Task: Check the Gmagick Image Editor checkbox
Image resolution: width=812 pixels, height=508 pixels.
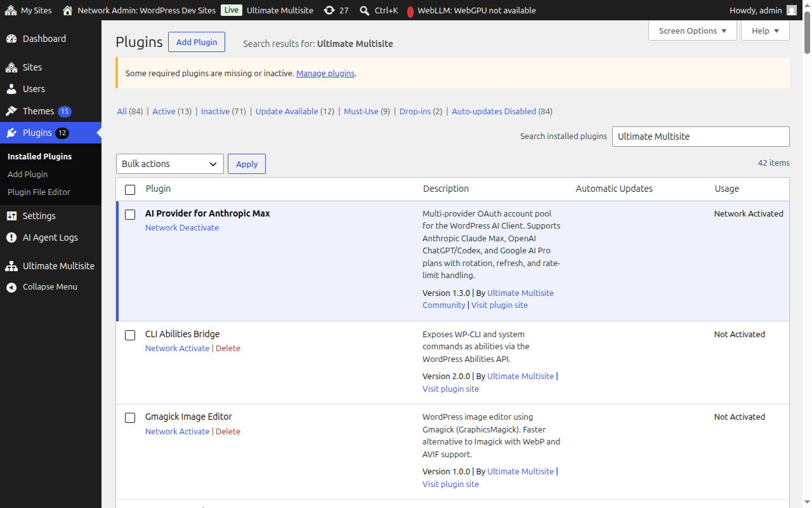Action: [x=130, y=418]
